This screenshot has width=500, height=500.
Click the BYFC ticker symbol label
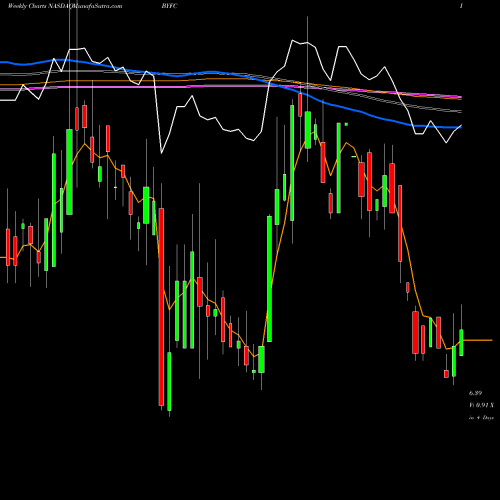170,6
